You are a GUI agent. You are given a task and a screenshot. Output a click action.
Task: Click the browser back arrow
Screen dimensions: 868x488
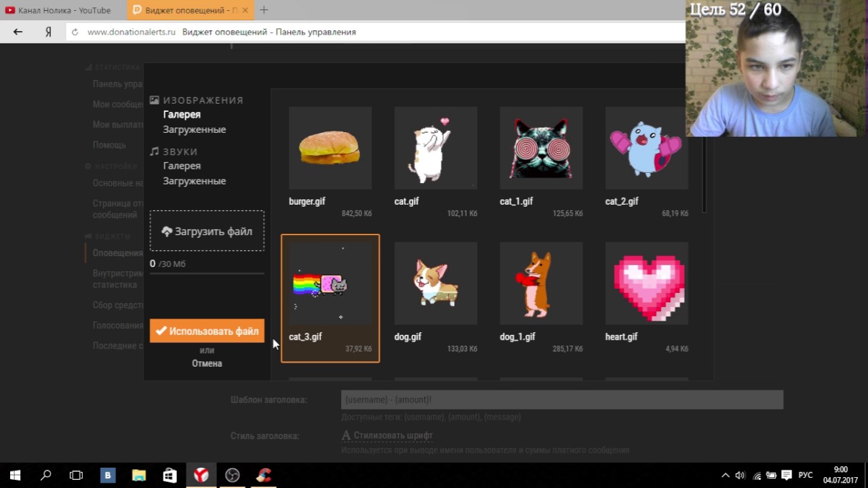click(18, 32)
